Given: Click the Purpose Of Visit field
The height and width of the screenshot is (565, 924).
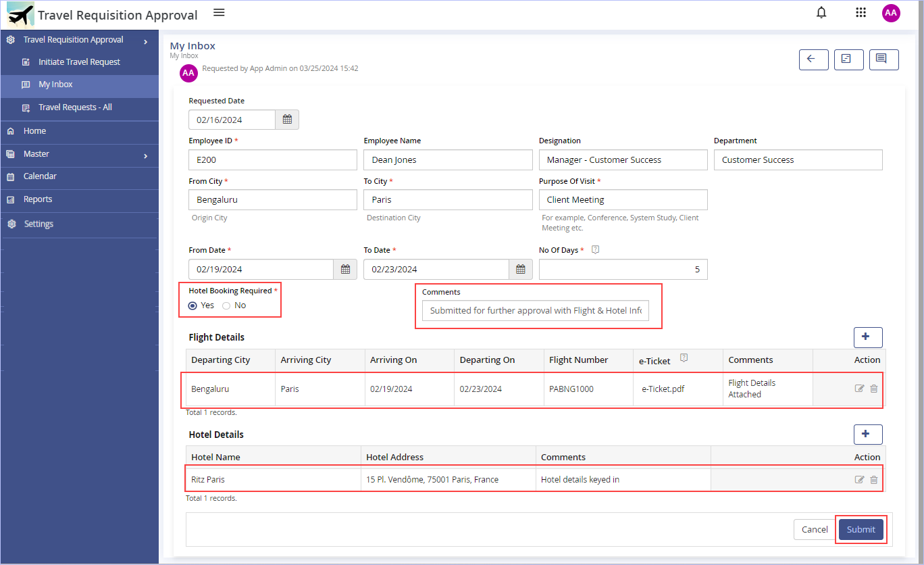Looking at the screenshot, I should coord(623,200).
